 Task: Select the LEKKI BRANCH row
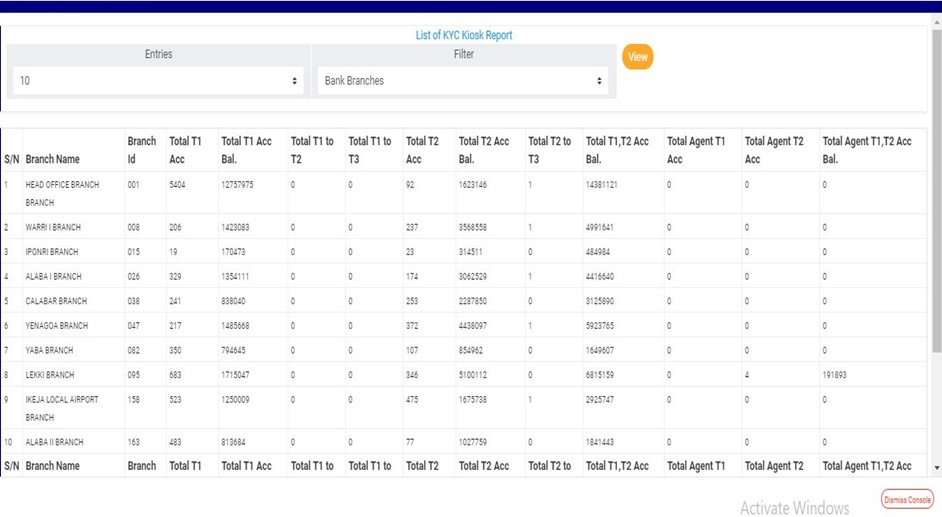click(50, 375)
